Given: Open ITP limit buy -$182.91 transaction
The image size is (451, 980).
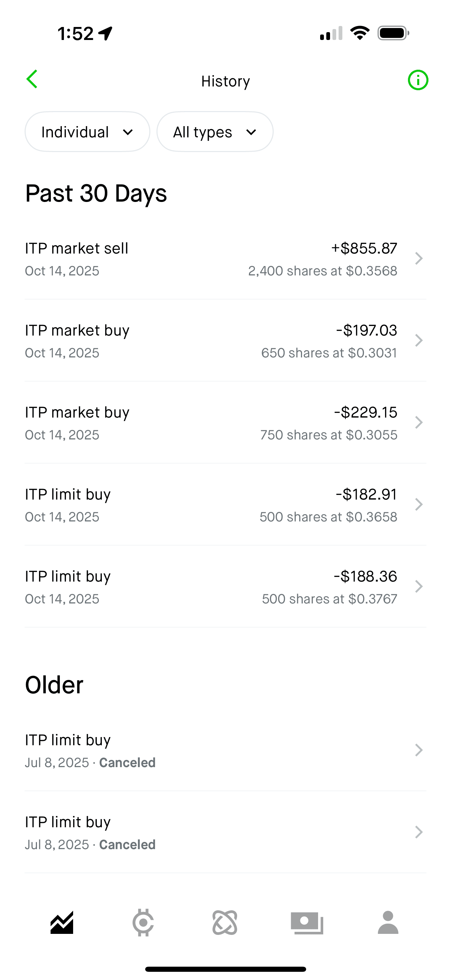Looking at the screenshot, I should click(x=225, y=505).
